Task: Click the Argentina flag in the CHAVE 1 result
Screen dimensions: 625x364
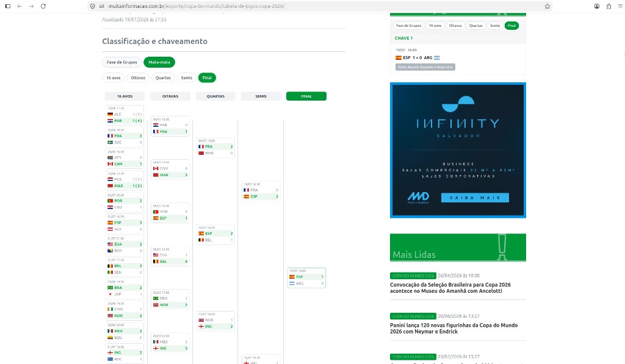Action: 437,58
